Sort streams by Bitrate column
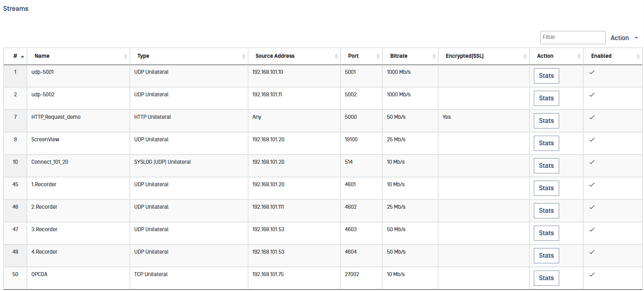Image resolution: width=644 pixels, height=291 pixels. coord(434,57)
